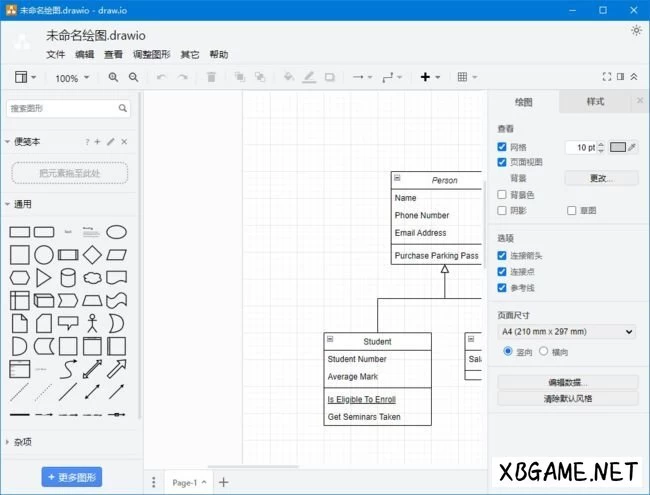This screenshot has height=495, width=650.
Task: Click the delete trash can icon
Action: tap(211, 77)
